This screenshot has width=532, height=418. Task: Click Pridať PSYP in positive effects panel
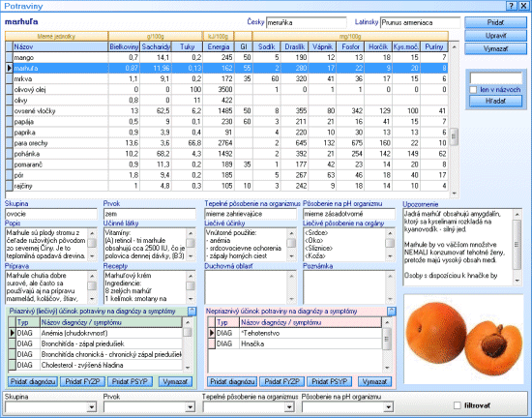pyautogui.click(x=130, y=381)
